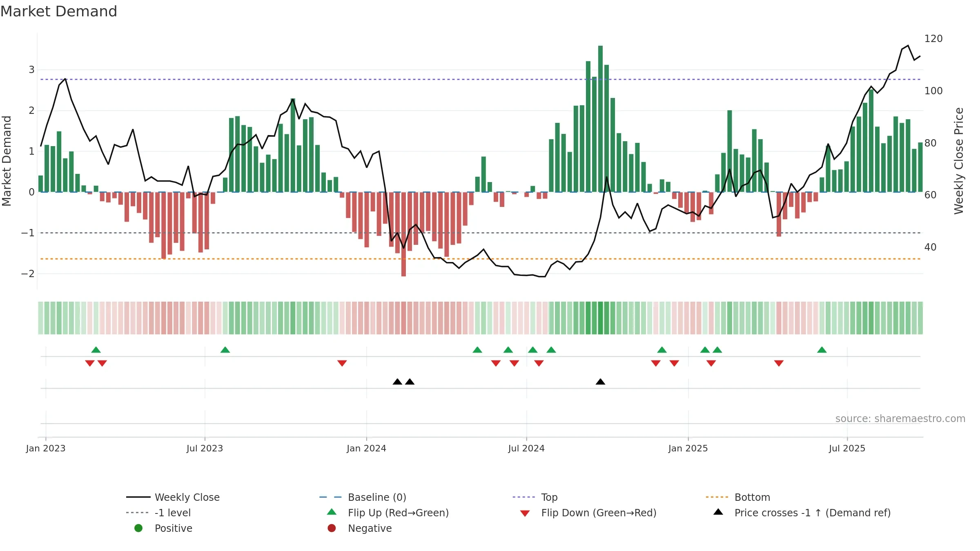This screenshot has height=551, width=980.
Task: Click the blue dashed Baseline legend swatch
Action: click(330, 497)
